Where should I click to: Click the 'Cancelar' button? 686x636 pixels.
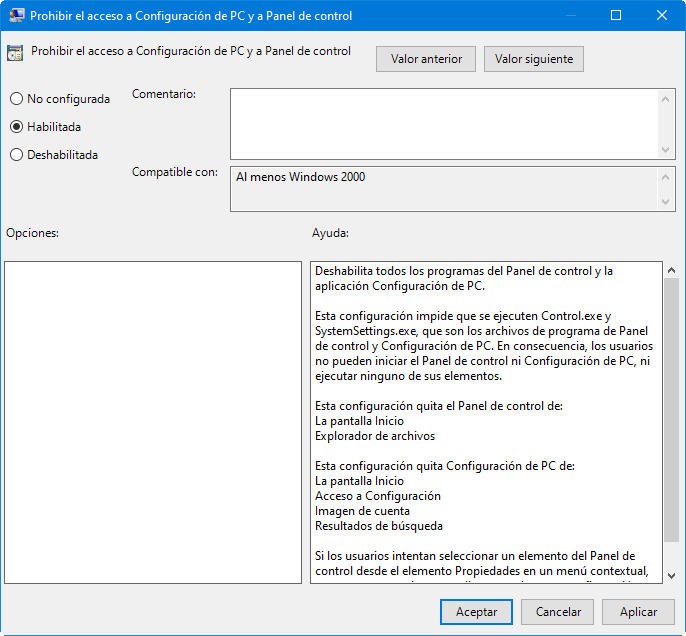coord(558,612)
